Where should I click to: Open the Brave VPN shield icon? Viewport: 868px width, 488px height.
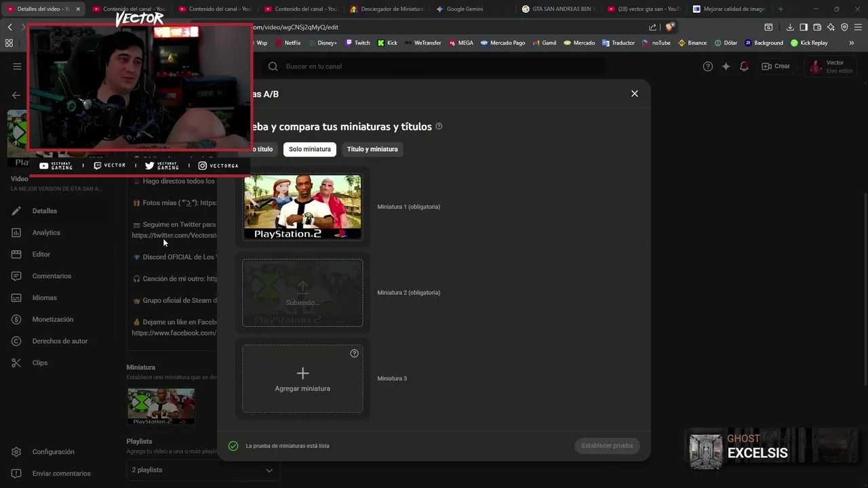(x=844, y=27)
